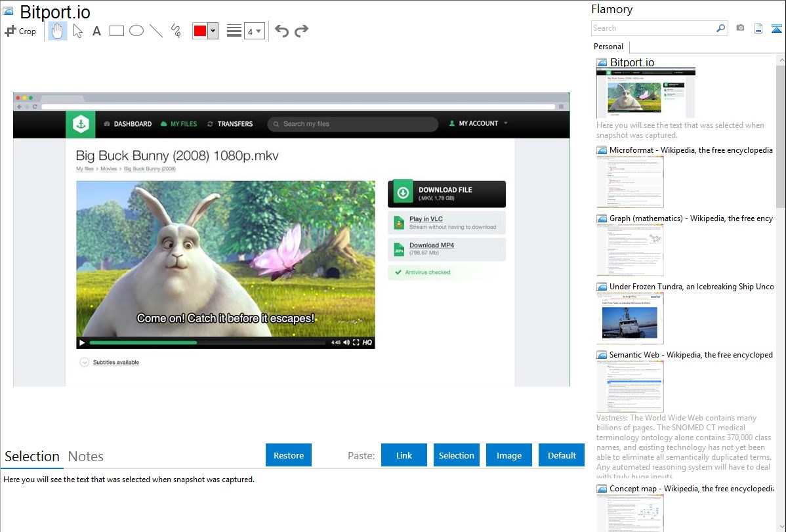Image resolution: width=786 pixels, height=532 pixels.
Task: Click the Graph (mathematics) title text
Action: tap(692, 218)
